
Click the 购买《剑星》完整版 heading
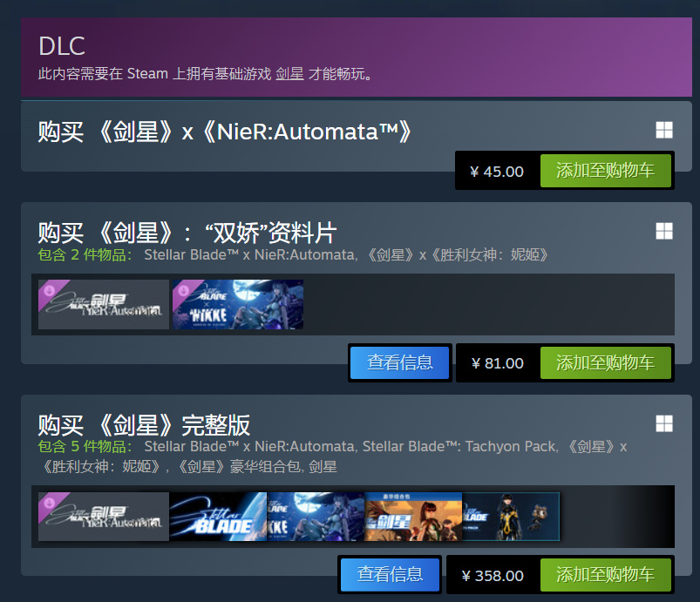pos(144,425)
